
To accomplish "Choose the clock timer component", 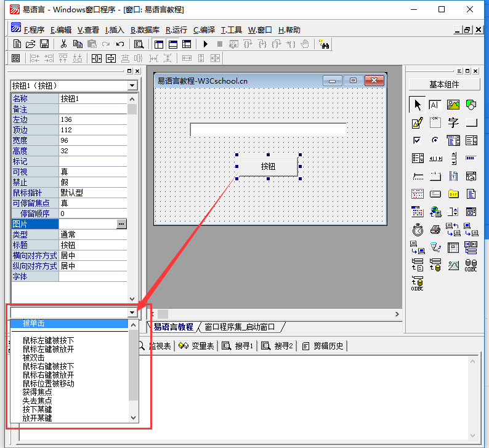I will coord(417,230).
